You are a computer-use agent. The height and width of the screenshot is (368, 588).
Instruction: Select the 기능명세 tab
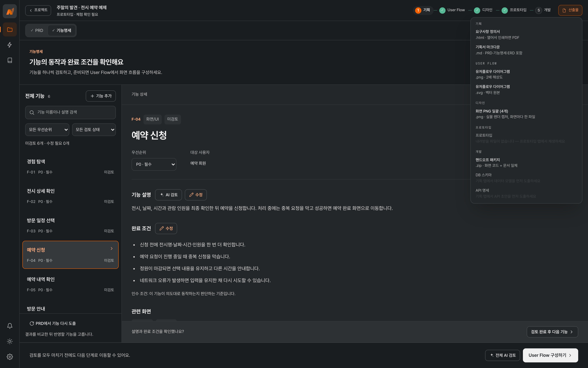(61, 30)
